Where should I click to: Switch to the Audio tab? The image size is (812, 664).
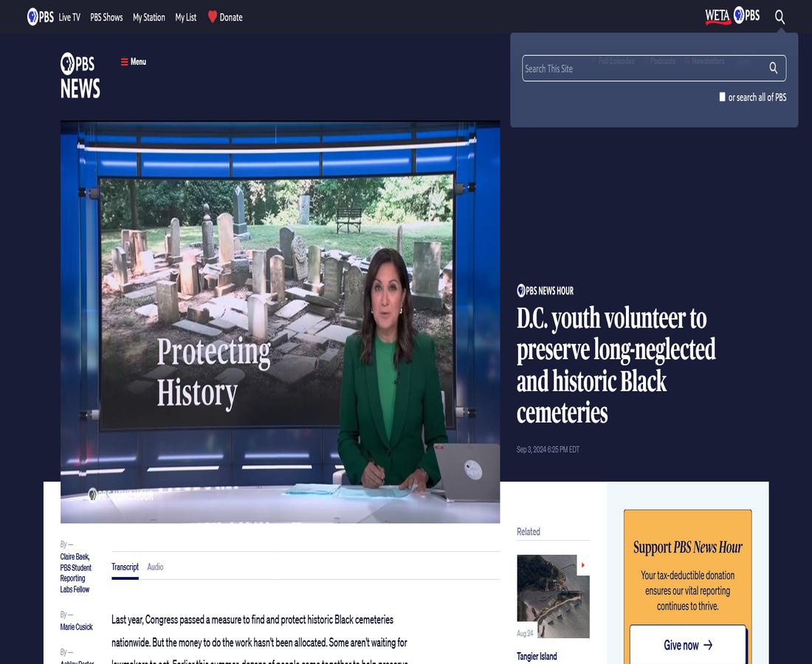155,567
